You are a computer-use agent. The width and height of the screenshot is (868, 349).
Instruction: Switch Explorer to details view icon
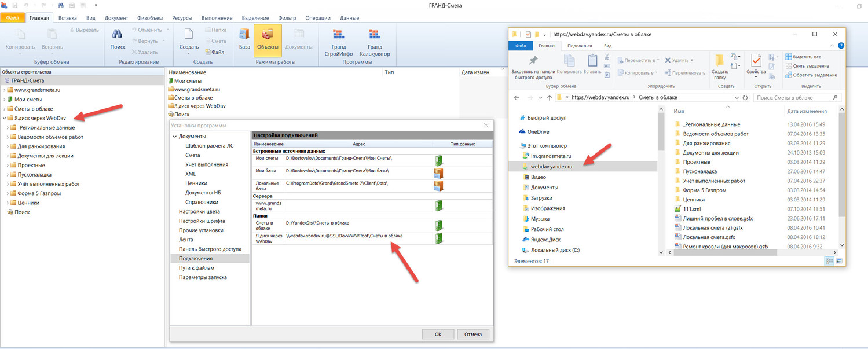(x=829, y=262)
